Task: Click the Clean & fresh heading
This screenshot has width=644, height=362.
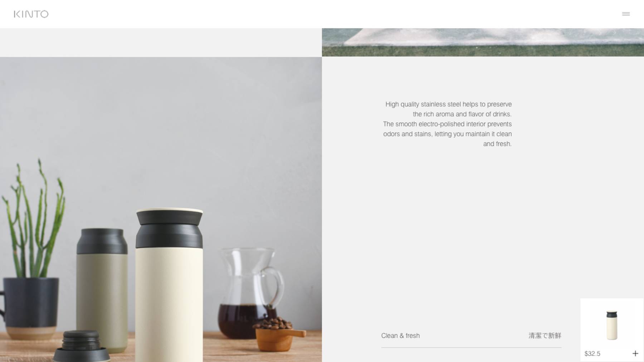Action: coord(400,336)
